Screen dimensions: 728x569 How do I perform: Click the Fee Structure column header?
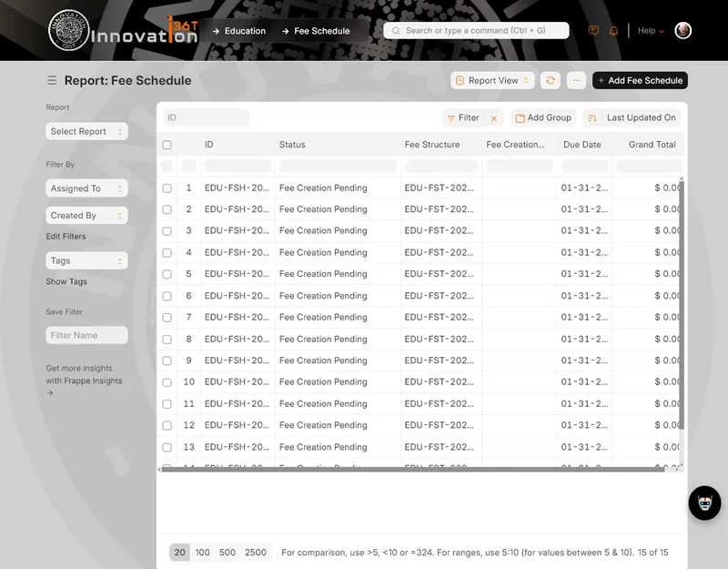(431, 145)
